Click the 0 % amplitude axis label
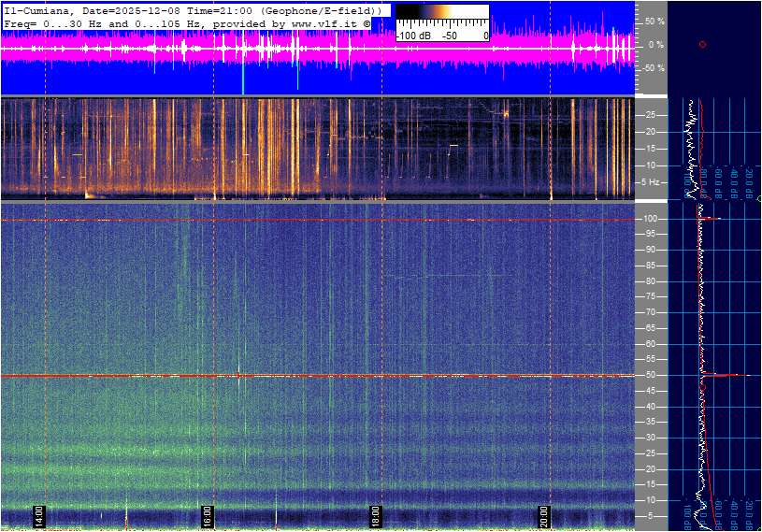 (655, 44)
